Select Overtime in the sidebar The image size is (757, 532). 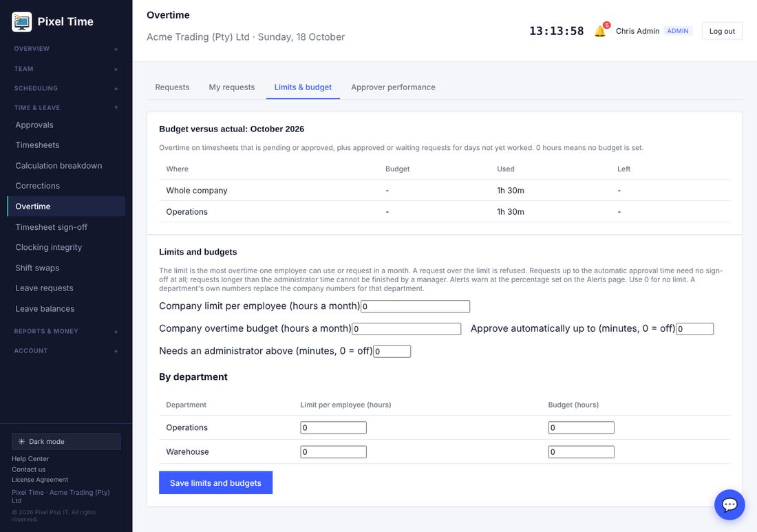(x=66, y=206)
